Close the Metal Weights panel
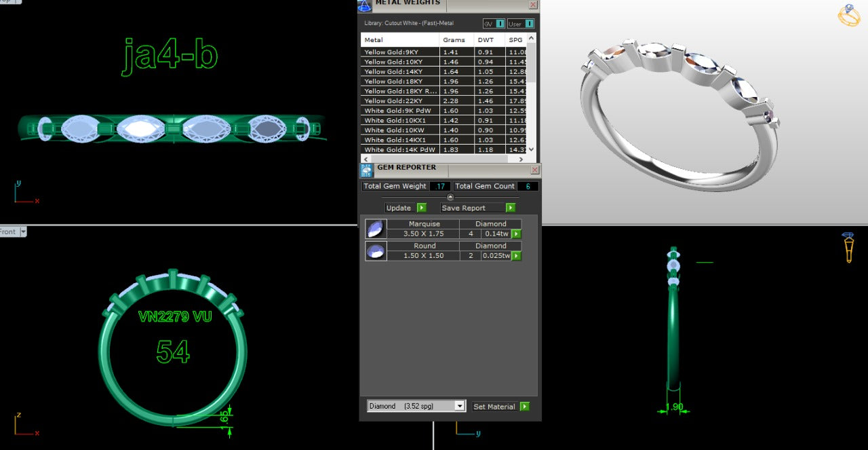 pyautogui.click(x=533, y=5)
